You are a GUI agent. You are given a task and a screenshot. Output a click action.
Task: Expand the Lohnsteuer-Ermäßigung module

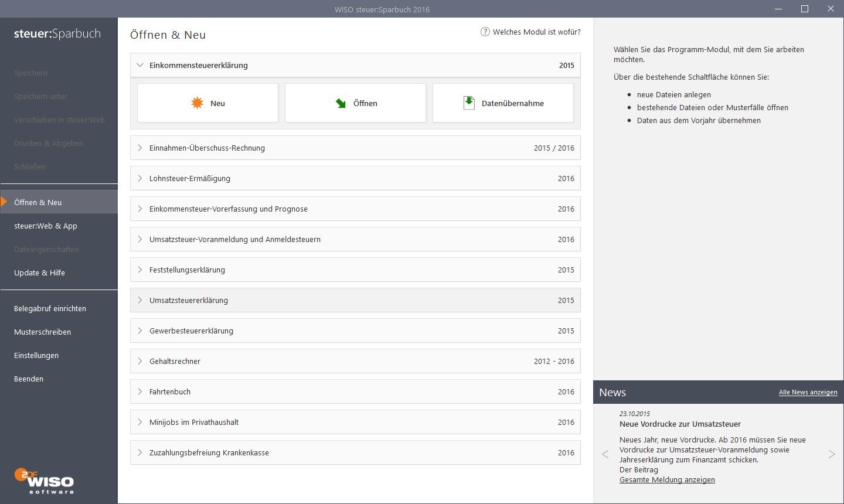[140, 178]
